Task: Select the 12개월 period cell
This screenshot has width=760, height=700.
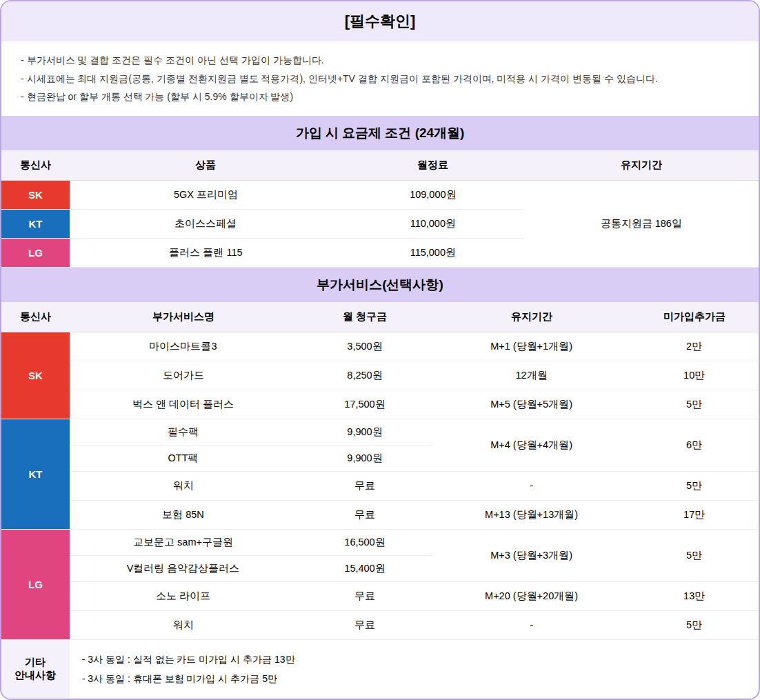Action: pyautogui.click(x=532, y=376)
